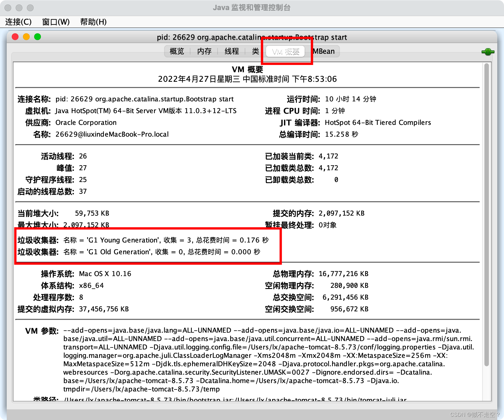
Task: Click 已卸载类总数 value 0
Action: [336, 180]
